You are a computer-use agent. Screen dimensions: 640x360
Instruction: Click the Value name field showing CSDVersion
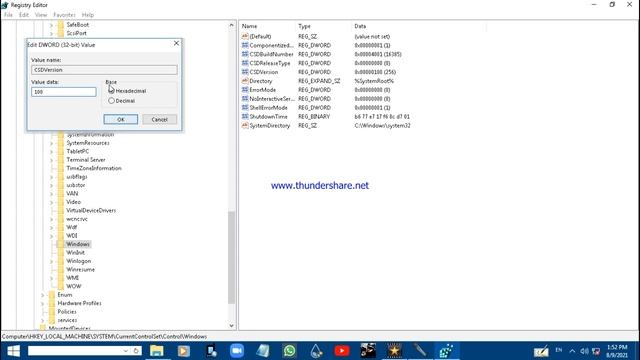(104, 70)
